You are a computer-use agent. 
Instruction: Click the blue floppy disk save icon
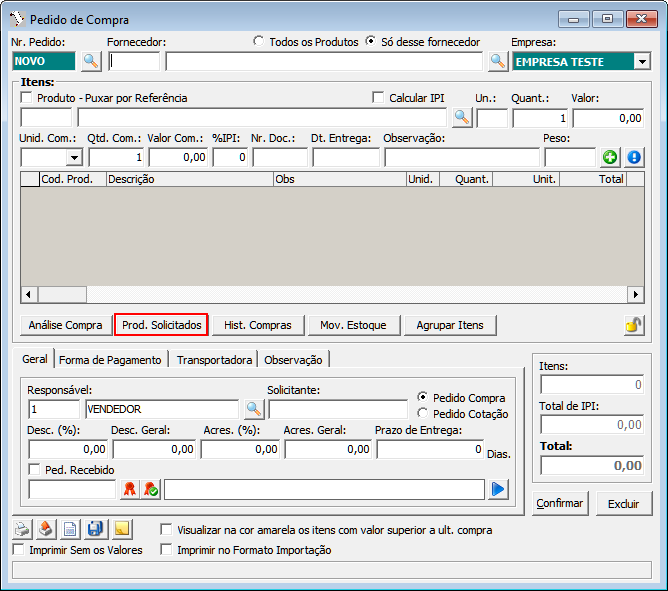coord(95,529)
